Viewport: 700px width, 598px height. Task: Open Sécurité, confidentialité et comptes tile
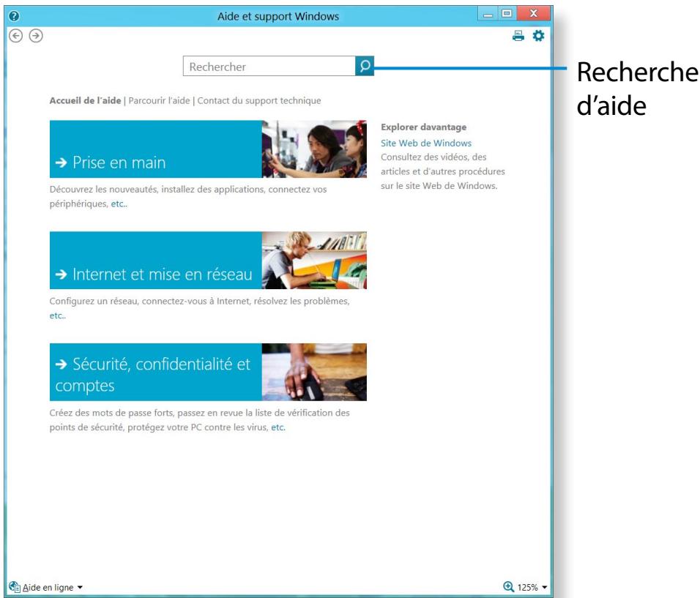(155, 372)
